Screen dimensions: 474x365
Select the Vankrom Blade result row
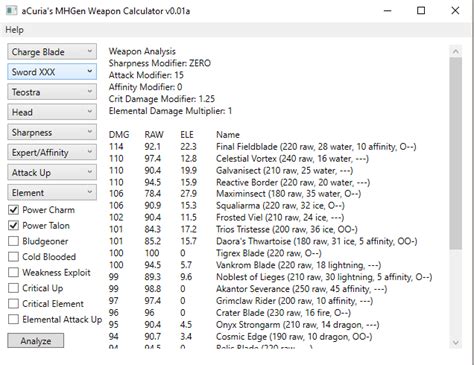click(245, 265)
